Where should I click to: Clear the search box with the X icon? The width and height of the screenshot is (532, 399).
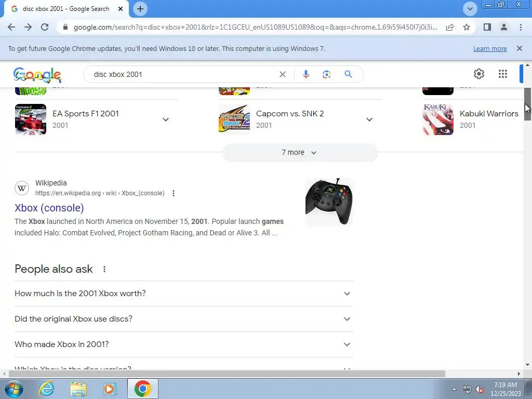pyautogui.click(x=282, y=74)
